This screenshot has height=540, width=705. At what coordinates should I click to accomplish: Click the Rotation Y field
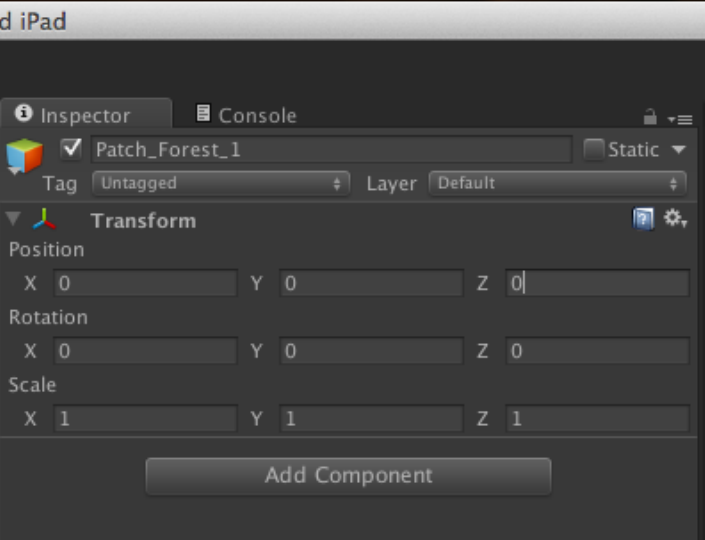pyautogui.click(x=371, y=351)
